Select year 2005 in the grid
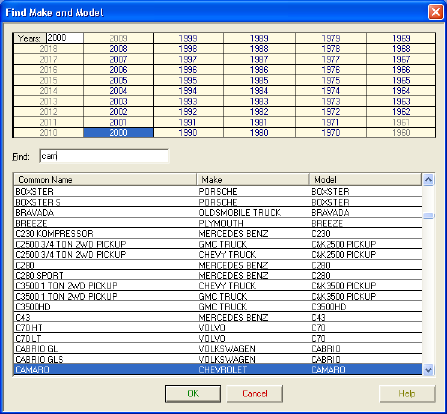Viewport: 447px width, 414px height. 118,80
